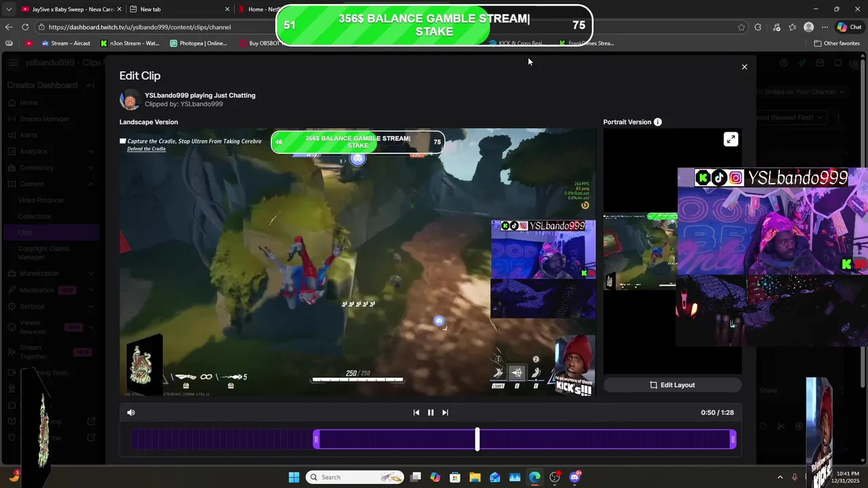Screen dimensions: 868x488
Task: Open the Stream – Aircast bookmark
Action: click(66, 43)
